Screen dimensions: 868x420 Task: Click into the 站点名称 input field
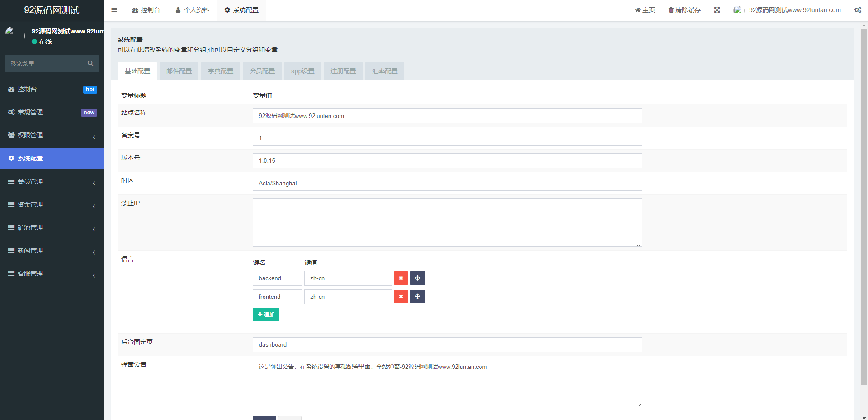coord(447,116)
